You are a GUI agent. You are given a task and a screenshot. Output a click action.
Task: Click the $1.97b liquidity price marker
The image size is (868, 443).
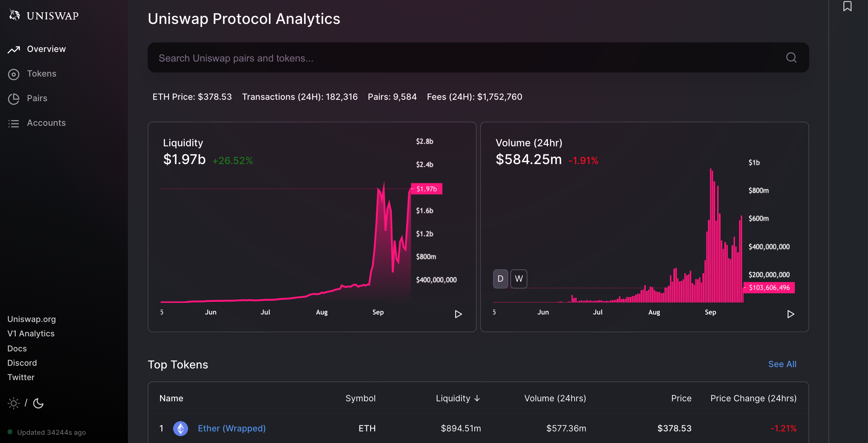pos(426,189)
